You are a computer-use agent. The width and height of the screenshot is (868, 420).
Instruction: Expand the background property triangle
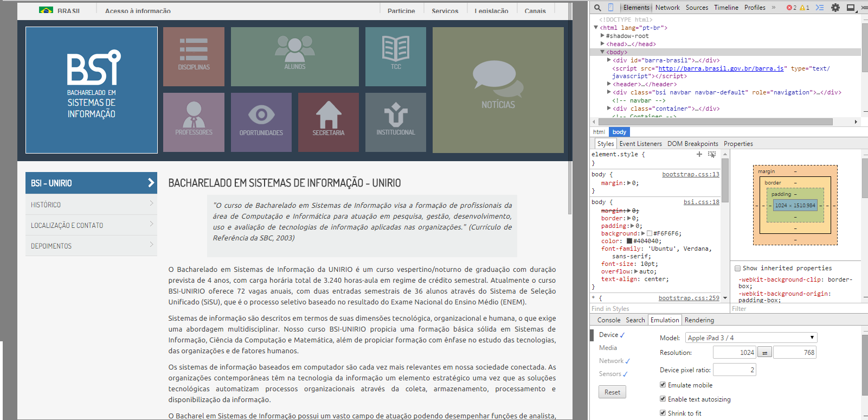pyautogui.click(x=643, y=233)
